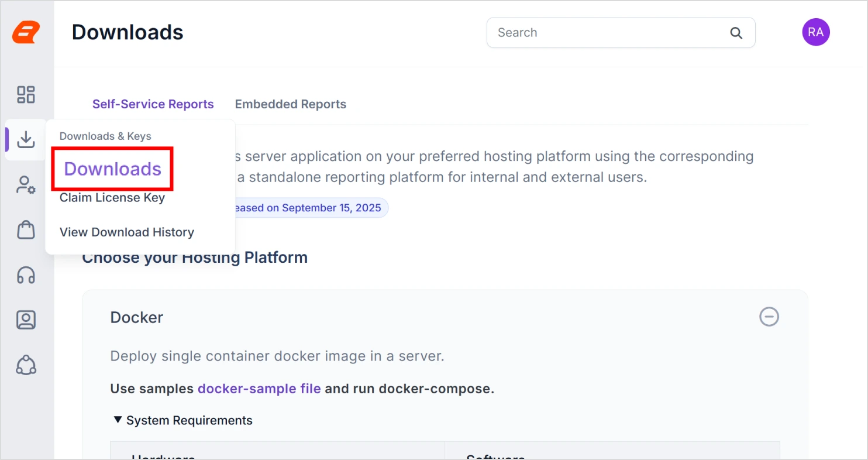This screenshot has width=868, height=460.
Task: Open the purchases shopping bag icon
Action: 26,229
